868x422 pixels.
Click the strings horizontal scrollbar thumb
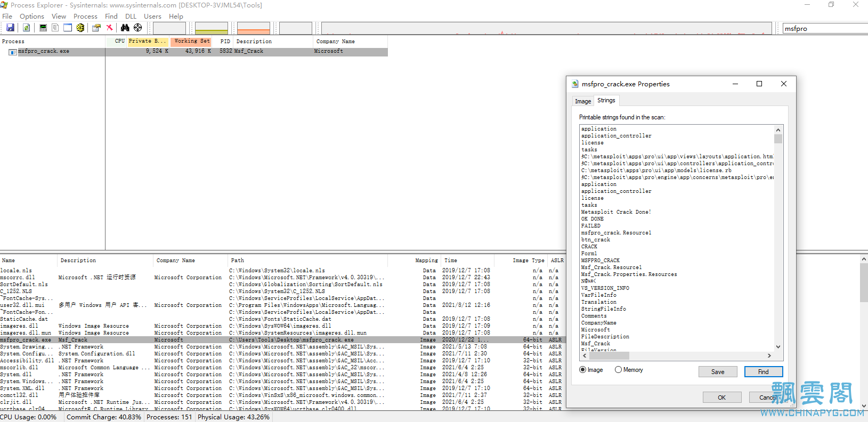click(609, 355)
